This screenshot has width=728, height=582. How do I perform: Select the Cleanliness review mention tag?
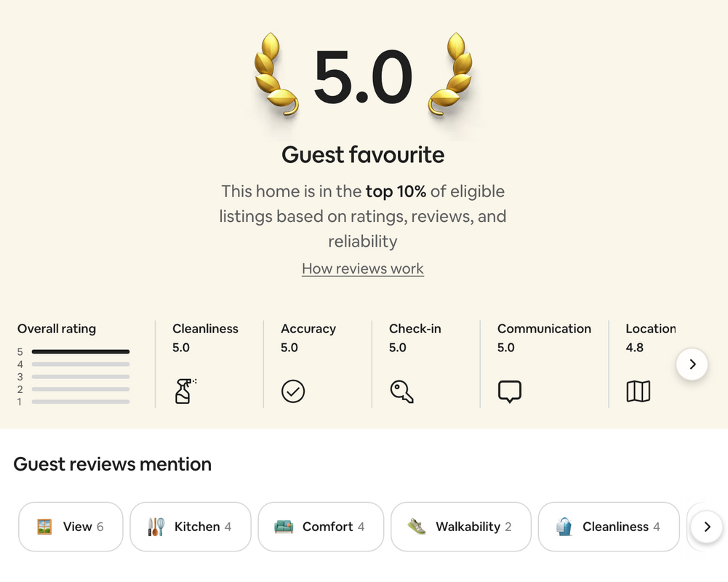(609, 527)
